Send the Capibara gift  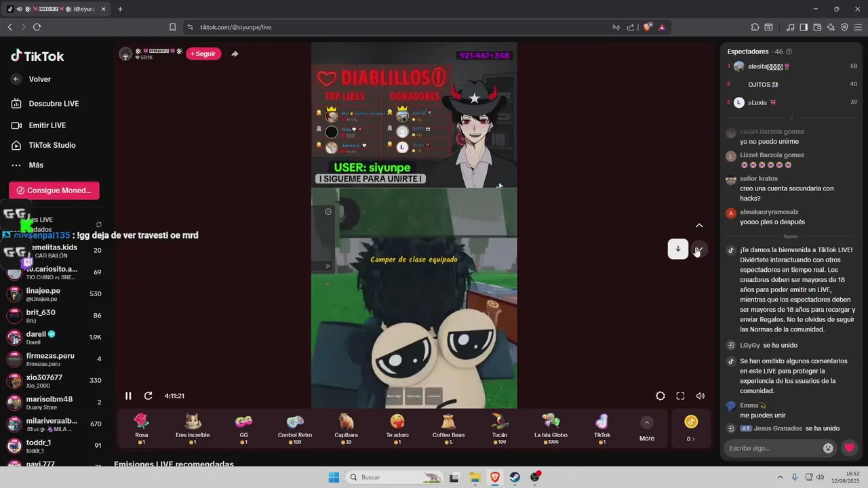[x=346, y=428]
